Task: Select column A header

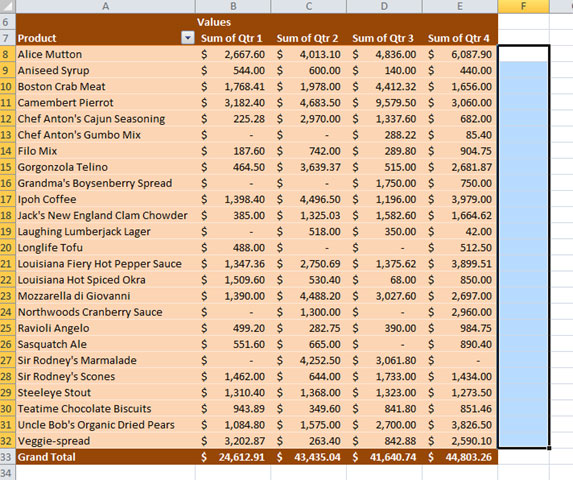Action: [105, 6]
